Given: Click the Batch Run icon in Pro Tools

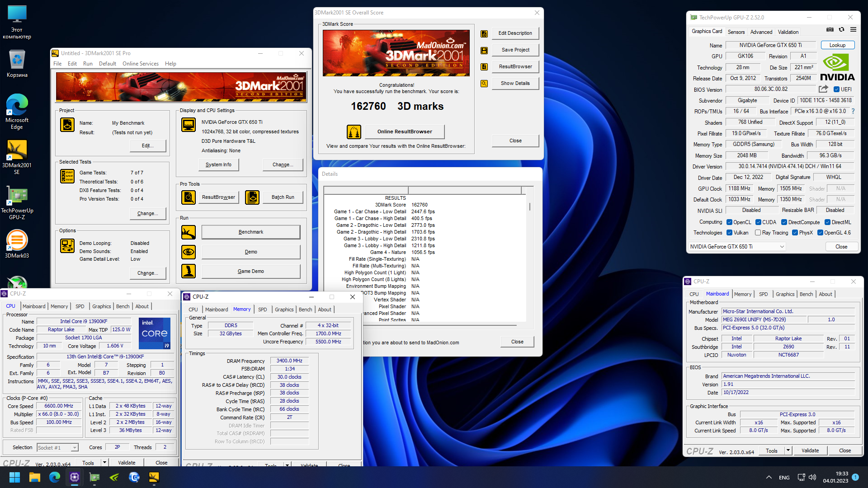Looking at the screenshot, I should [x=252, y=197].
